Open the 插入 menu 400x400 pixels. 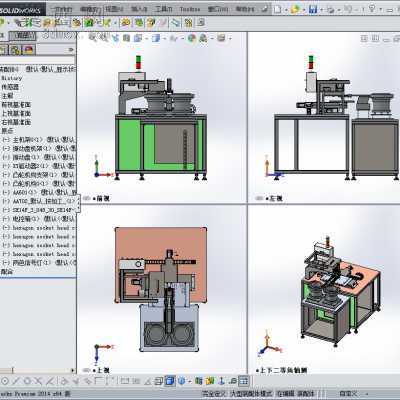tap(139, 9)
